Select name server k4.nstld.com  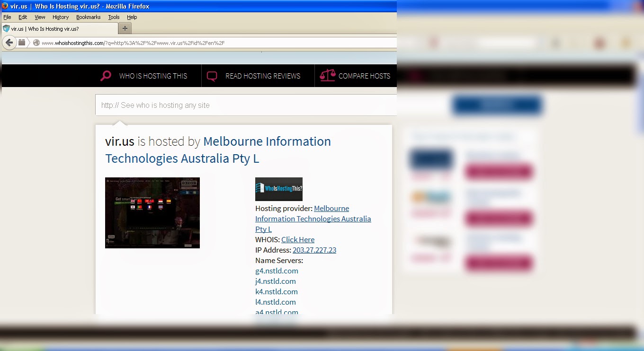(277, 291)
